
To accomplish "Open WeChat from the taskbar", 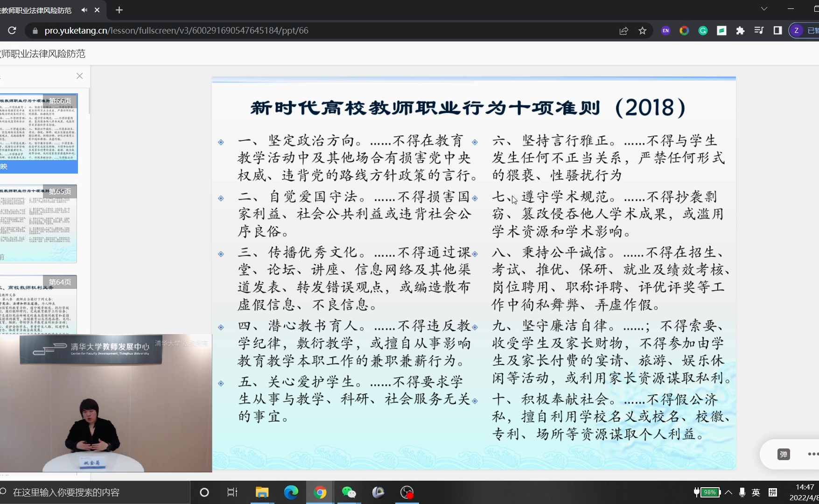I will pos(349,492).
